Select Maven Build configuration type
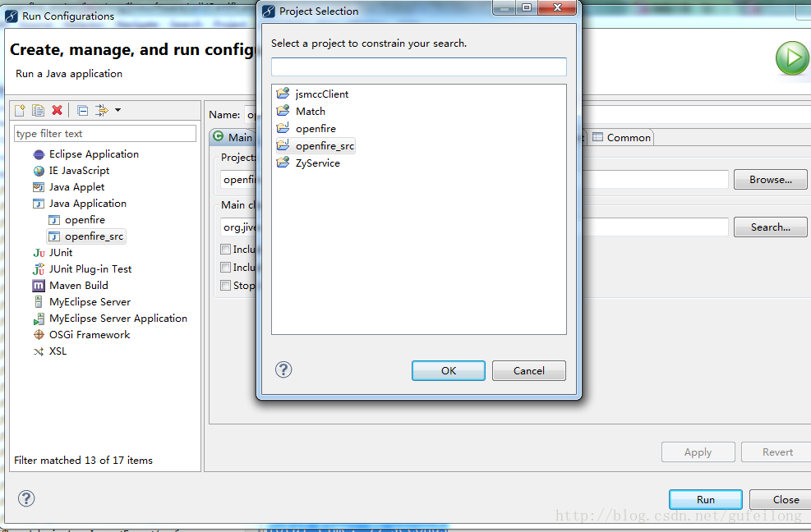 point(79,286)
